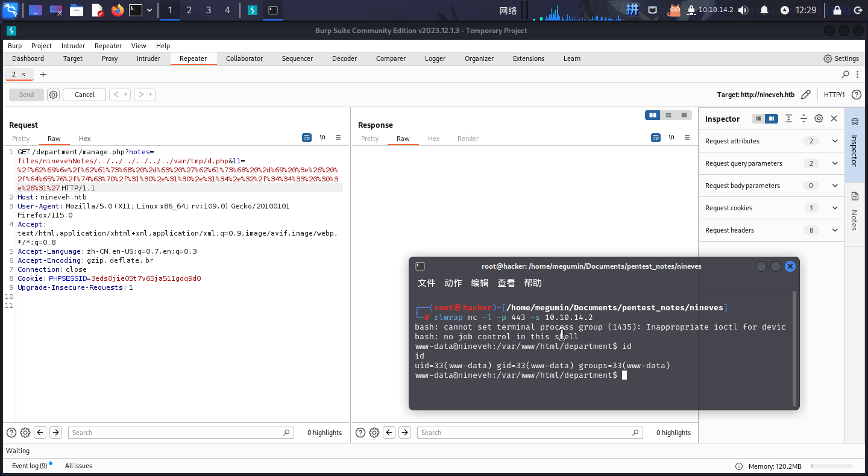Switch to the Proxy tab

(110, 58)
